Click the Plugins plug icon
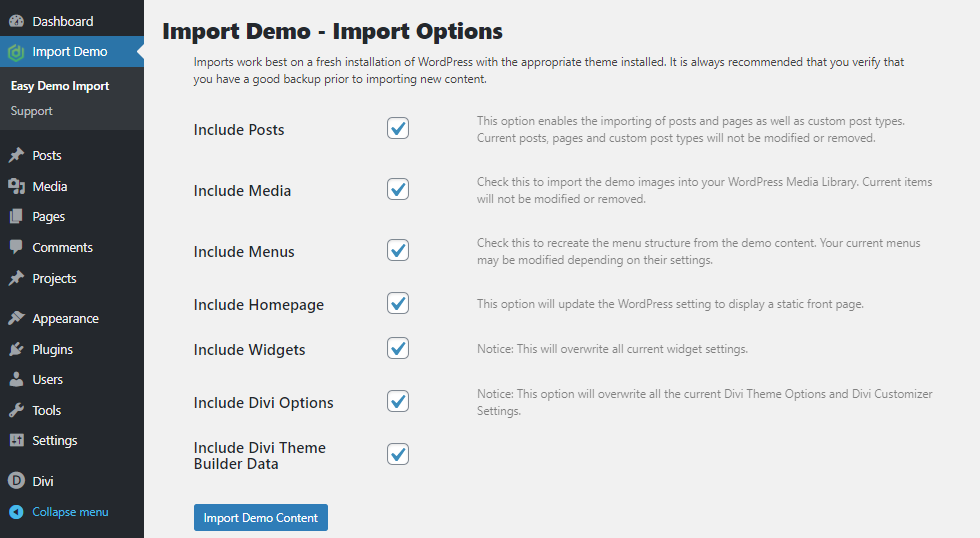Screen dimensions: 980x538 (x=16, y=350)
